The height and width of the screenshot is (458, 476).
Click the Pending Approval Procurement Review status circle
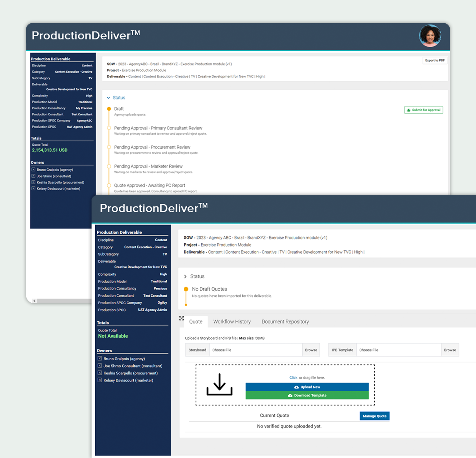[109, 147]
